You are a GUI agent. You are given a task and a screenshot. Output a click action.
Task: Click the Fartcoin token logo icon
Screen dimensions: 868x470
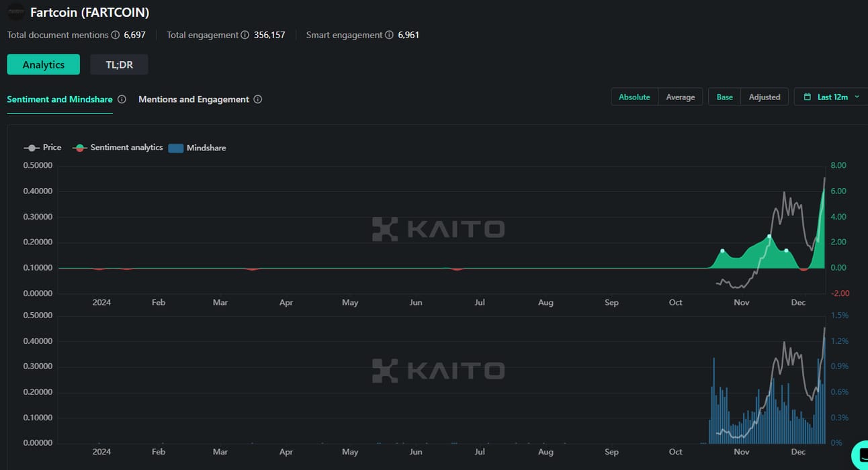[16, 12]
